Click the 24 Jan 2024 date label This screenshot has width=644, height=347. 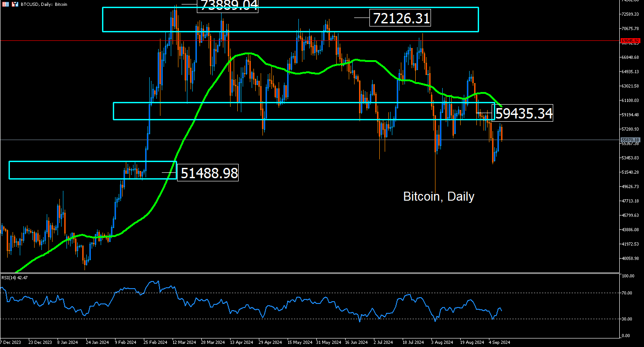97,342
